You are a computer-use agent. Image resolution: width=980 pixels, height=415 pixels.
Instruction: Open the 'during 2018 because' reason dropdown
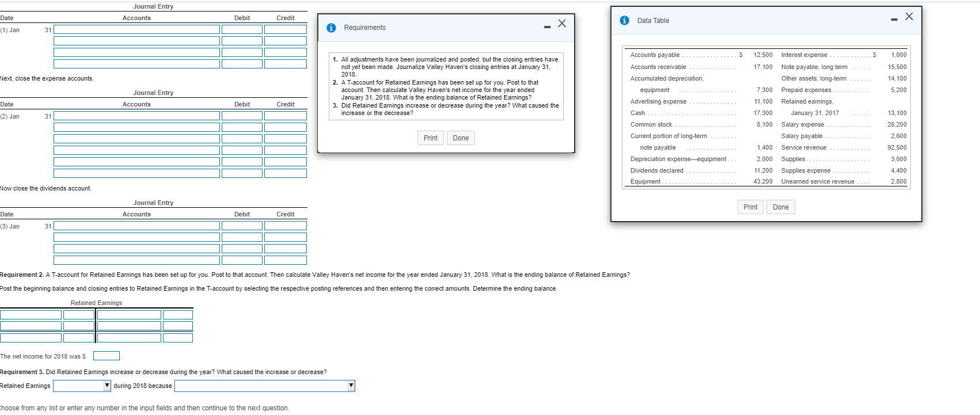(x=265, y=386)
